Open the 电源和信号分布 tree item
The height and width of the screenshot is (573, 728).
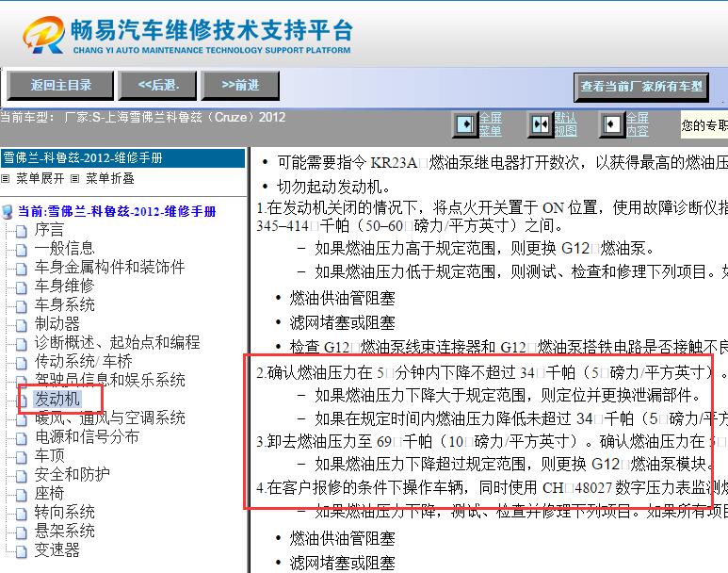pos(87,436)
